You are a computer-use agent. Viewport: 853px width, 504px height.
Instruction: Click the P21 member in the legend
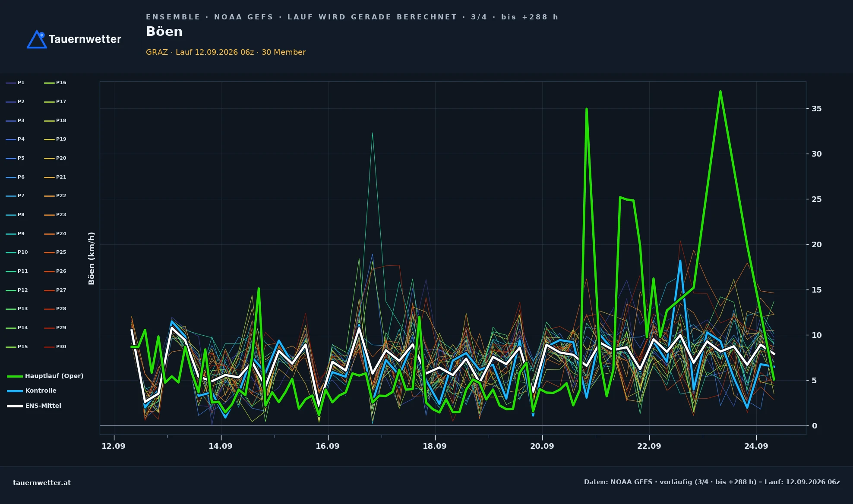coord(55,177)
